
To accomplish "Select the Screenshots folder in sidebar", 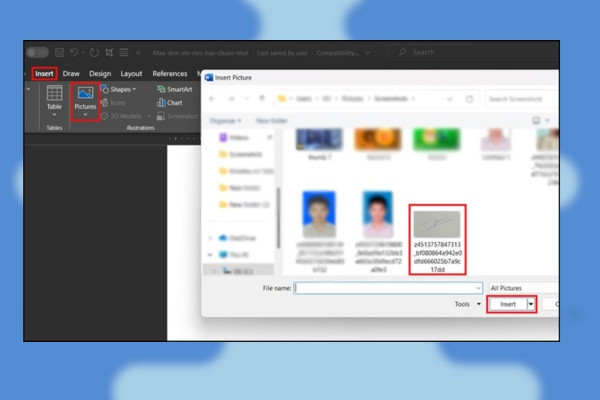I will click(240, 154).
